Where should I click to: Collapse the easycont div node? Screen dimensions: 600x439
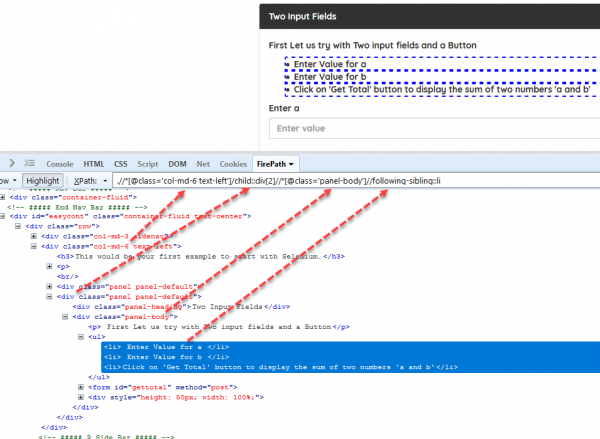pos(2,216)
